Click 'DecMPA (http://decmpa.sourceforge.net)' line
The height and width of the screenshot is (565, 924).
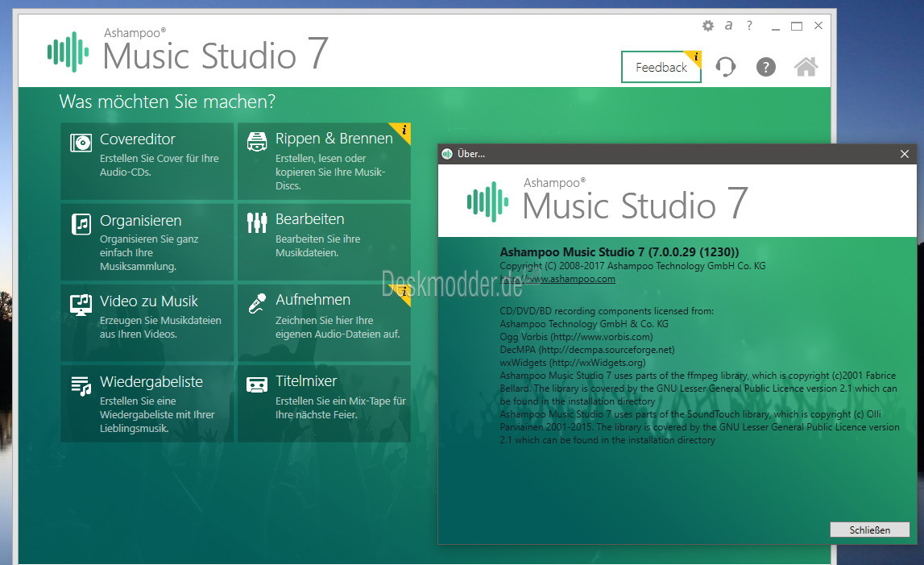point(587,350)
